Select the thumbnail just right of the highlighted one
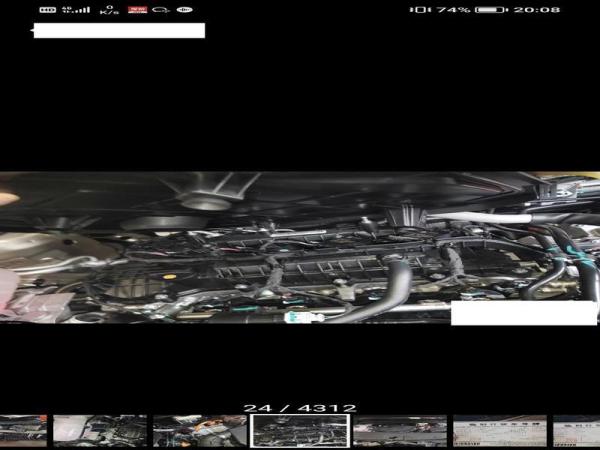Screen dimensions: 600x450 coord(400,431)
